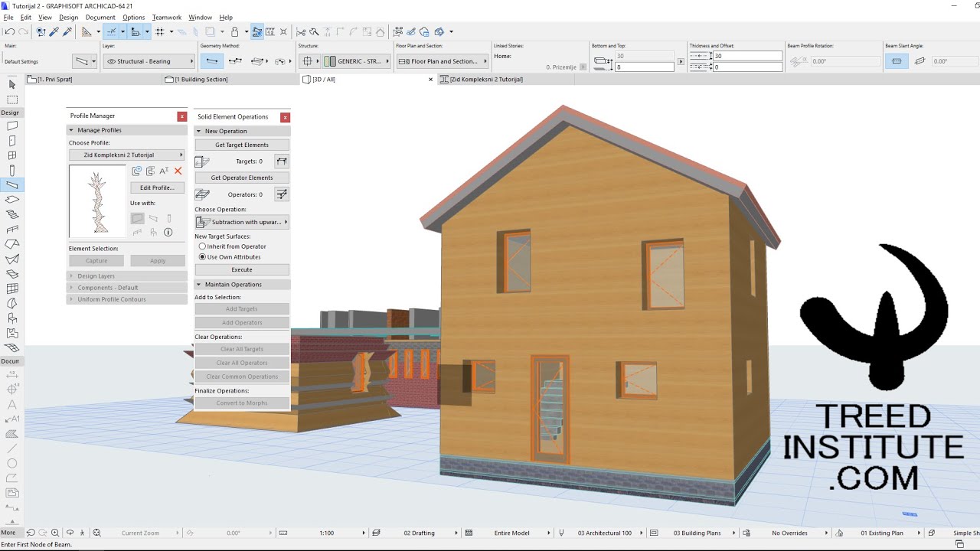Select the Window tool
980x551 pixels.
(x=12, y=155)
